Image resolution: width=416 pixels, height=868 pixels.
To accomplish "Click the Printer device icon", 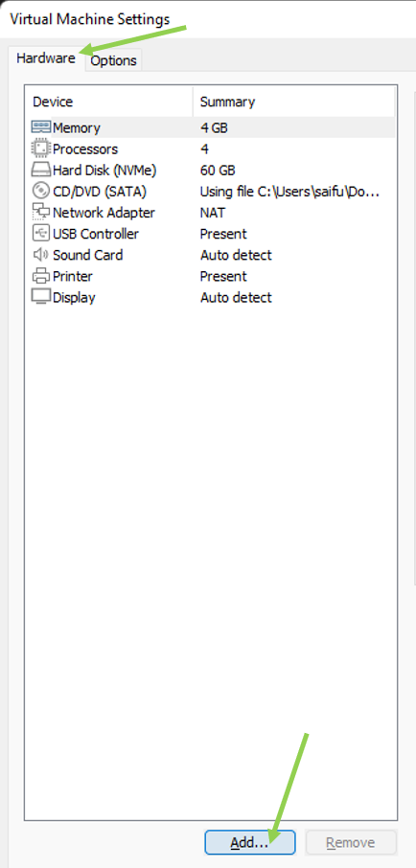I will tap(41, 276).
